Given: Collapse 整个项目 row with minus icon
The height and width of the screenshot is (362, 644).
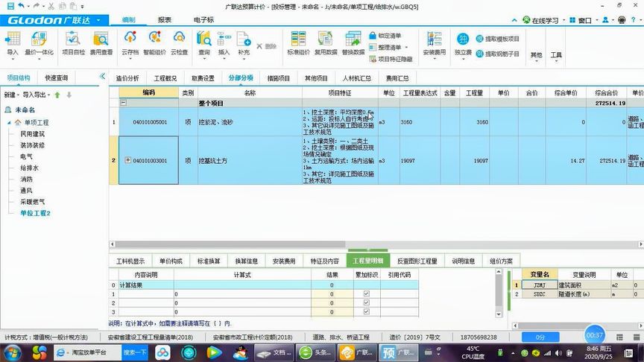Looking at the screenshot, I should [123, 103].
